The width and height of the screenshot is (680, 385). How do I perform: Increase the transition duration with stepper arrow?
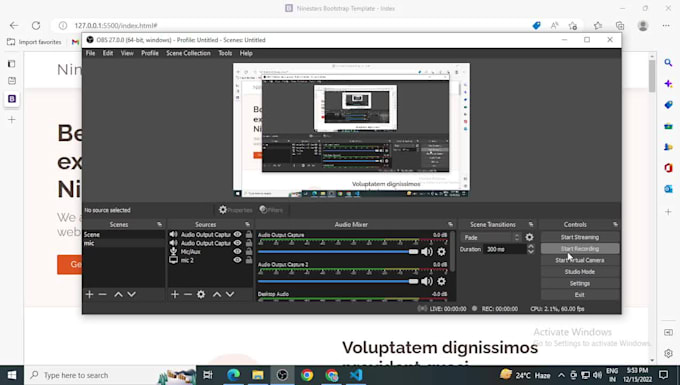(x=531, y=246)
